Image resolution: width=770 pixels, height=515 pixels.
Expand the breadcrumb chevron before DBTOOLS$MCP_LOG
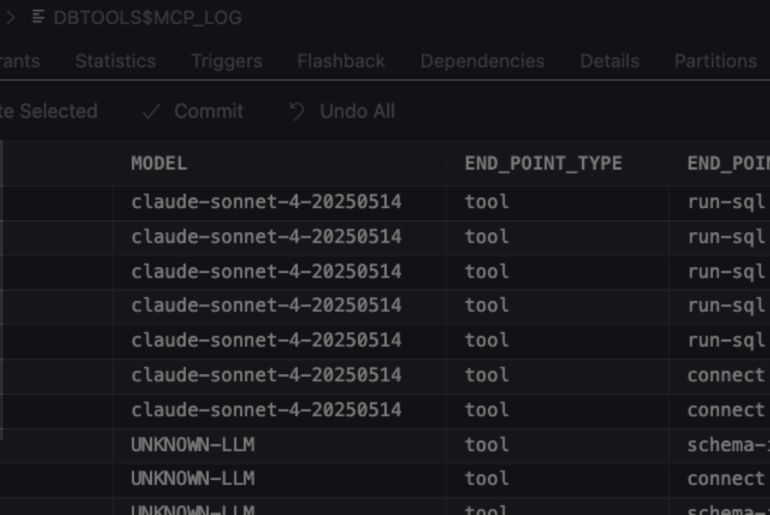11,17
